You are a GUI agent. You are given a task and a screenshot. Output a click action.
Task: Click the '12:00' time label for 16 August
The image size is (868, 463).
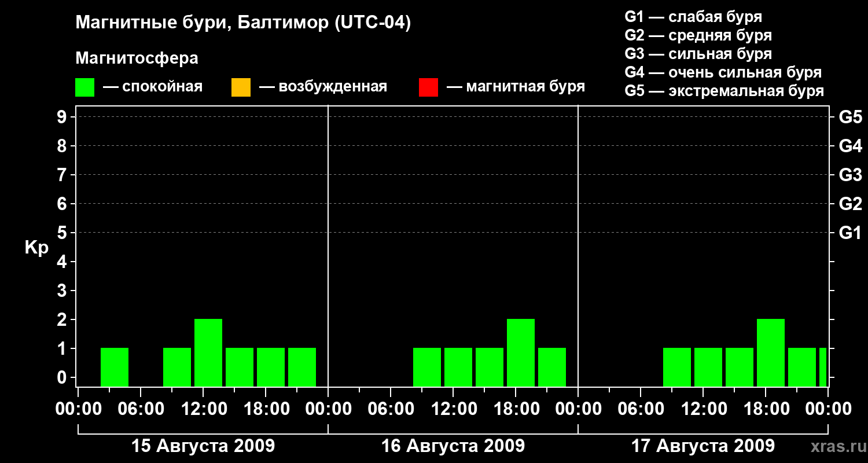pos(454,409)
